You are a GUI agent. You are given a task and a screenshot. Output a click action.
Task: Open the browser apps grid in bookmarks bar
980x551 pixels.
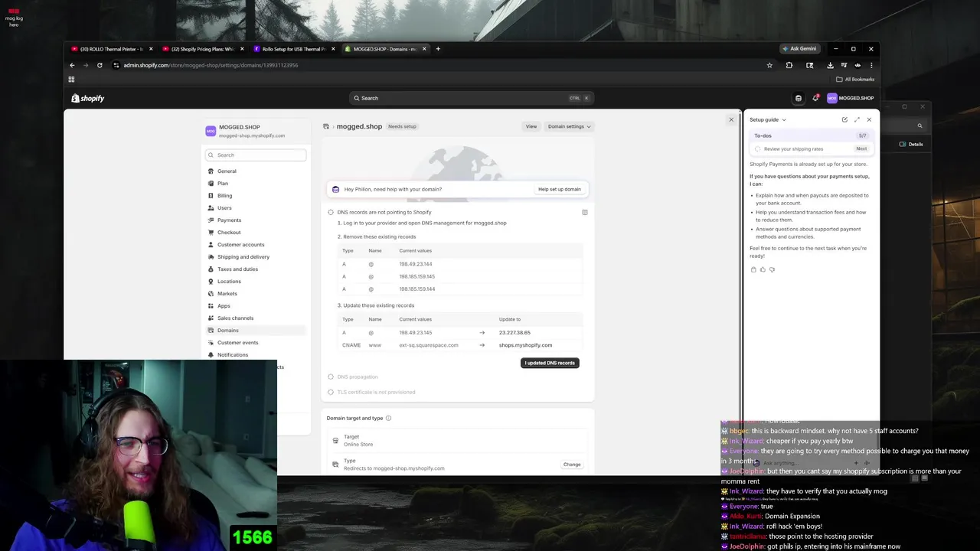coord(71,80)
